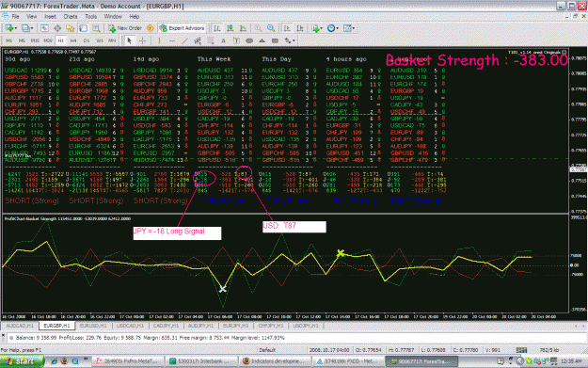This screenshot has height=368, width=588.
Task: Open the Indicators Firefox taskbar item
Action: (x=275, y=361)
